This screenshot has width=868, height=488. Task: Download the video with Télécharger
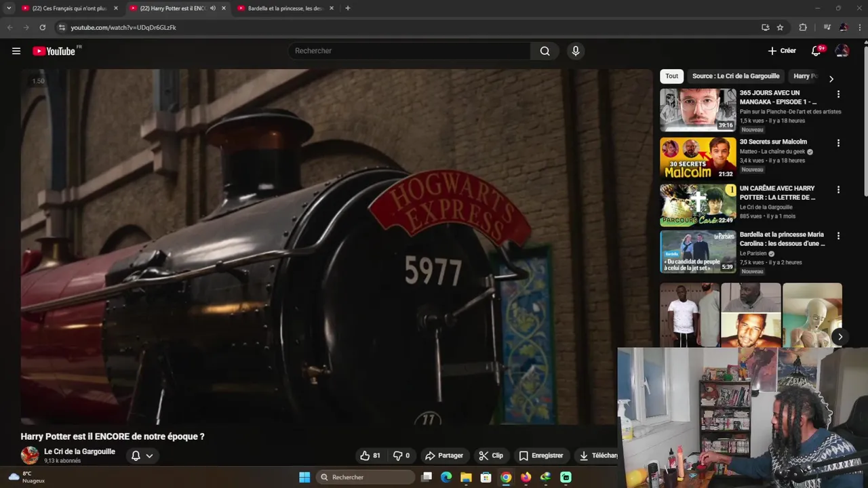click(x=596, y=455)
